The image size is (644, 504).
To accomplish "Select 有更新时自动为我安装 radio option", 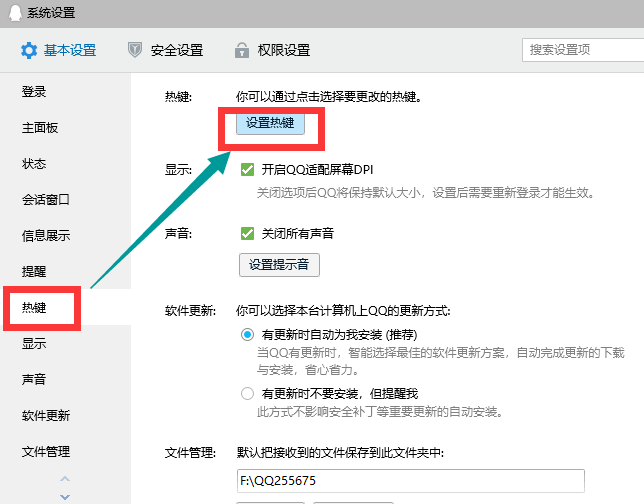I will [247, 335].
